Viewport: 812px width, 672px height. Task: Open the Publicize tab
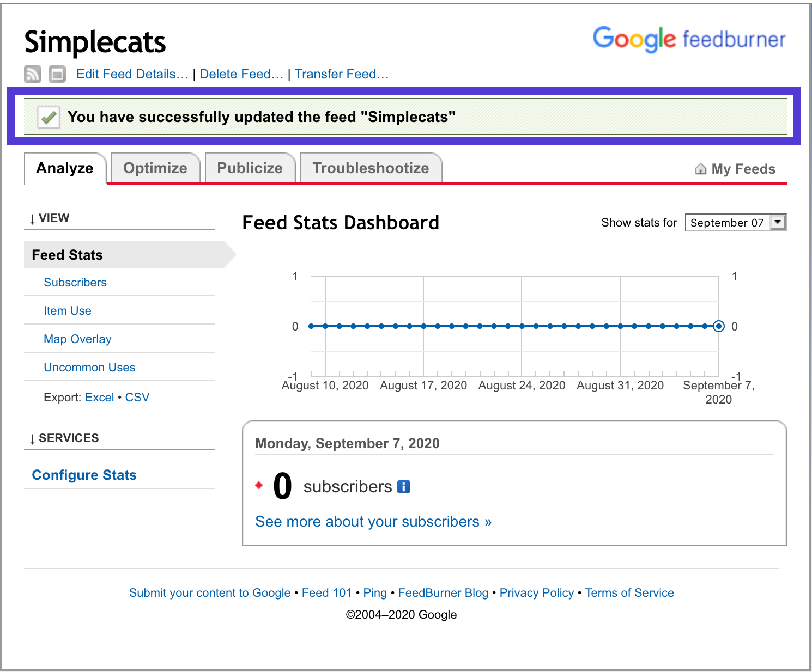250,168
